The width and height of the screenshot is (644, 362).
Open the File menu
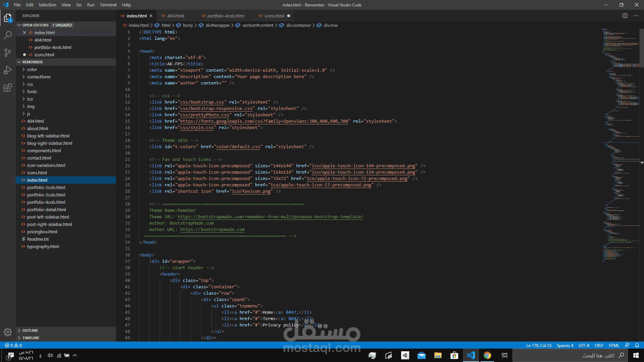pos(17,5)
